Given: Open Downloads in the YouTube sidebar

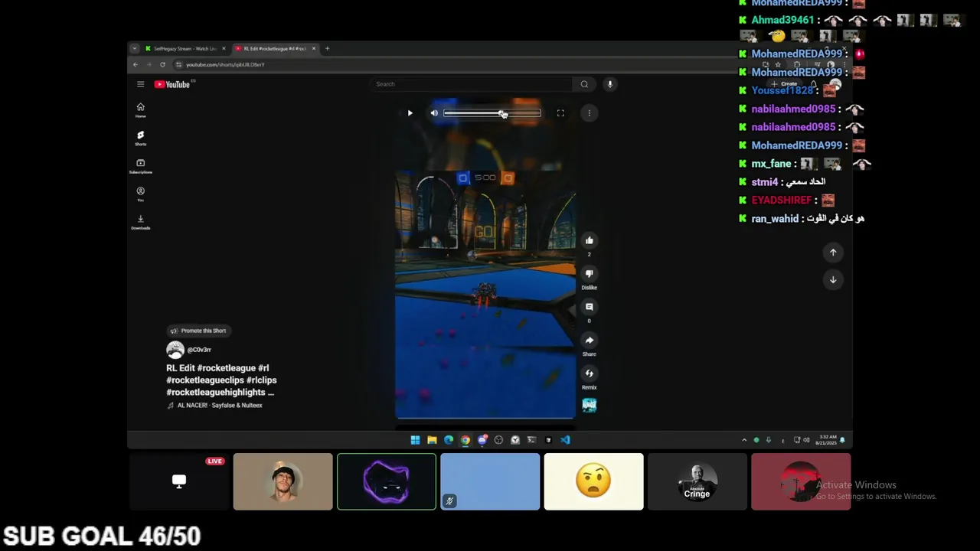Looking at the screenshot, I should pos(140,222).
